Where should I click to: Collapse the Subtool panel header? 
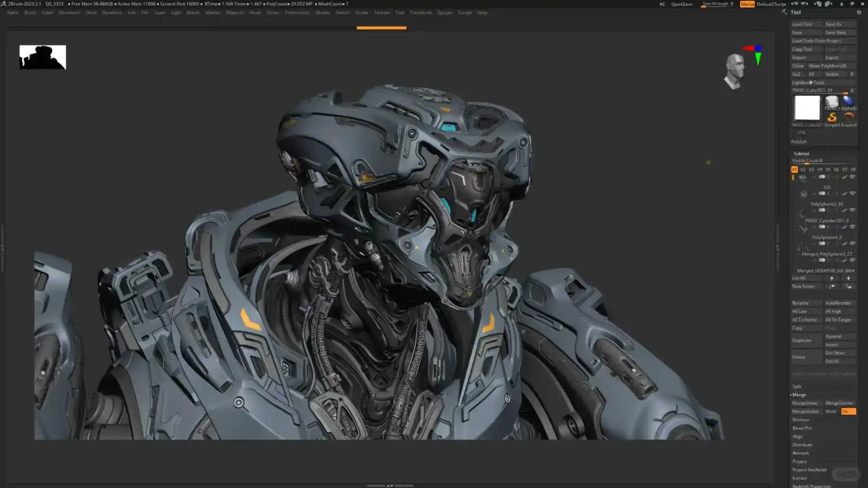[x=802, y=153]
